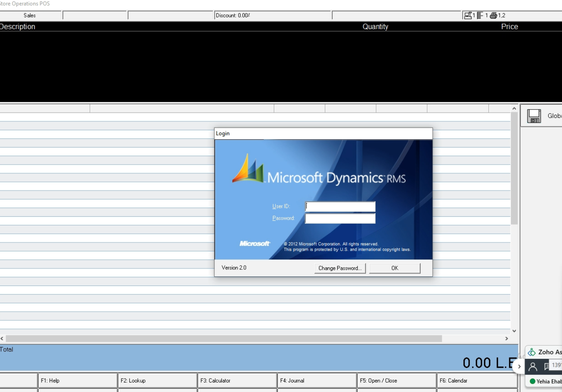This screenshot has height=392, width=562.
Task: Click the Version 2.0 text
Action: pos(234,268)
